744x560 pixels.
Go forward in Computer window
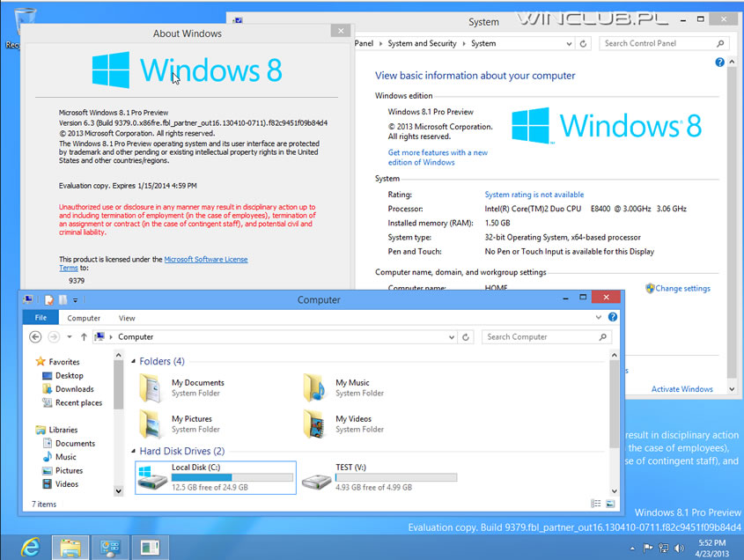(54, 337)
